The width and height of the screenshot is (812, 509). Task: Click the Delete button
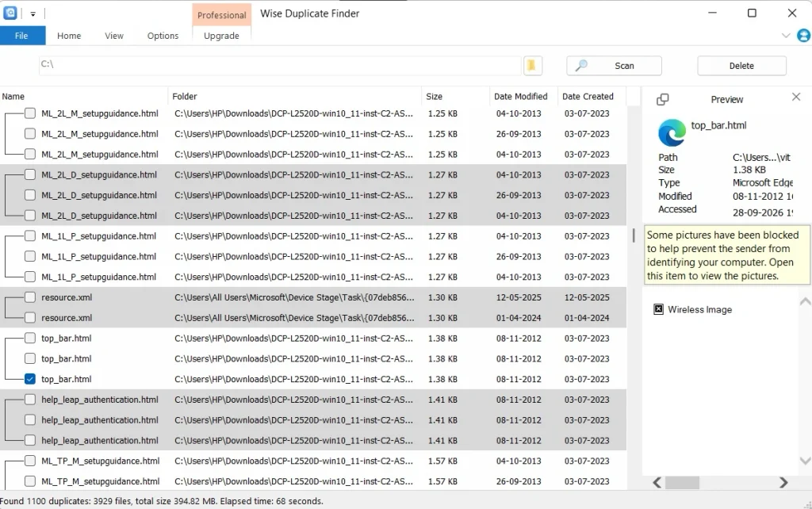(x=741, y=66)
